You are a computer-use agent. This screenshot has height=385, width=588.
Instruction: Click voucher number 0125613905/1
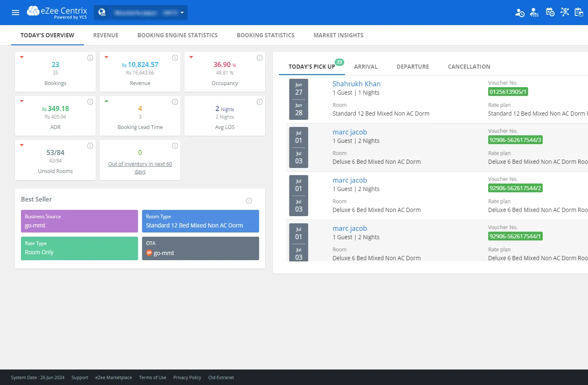507,92
